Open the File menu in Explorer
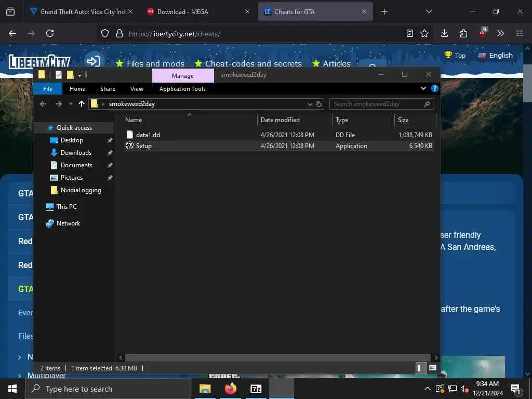The height and width of the screenshot is (399, 532). coord(48,89)
